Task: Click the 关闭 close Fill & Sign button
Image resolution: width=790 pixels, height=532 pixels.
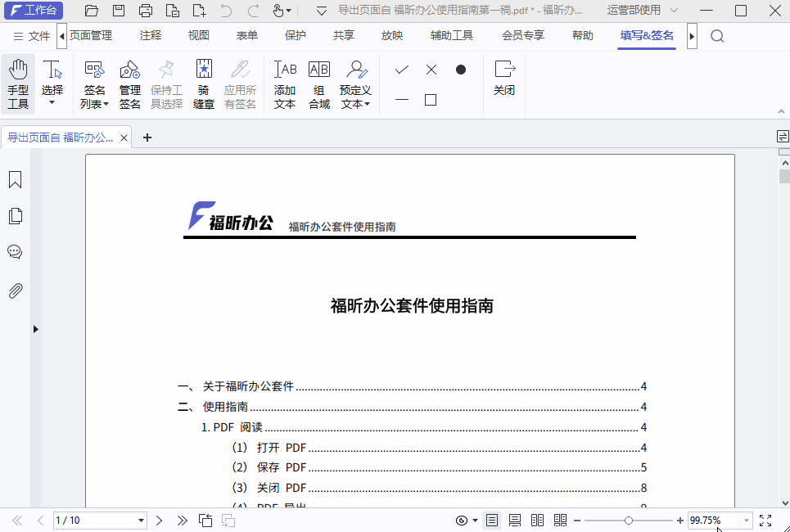Action: [x=504, y=82]
